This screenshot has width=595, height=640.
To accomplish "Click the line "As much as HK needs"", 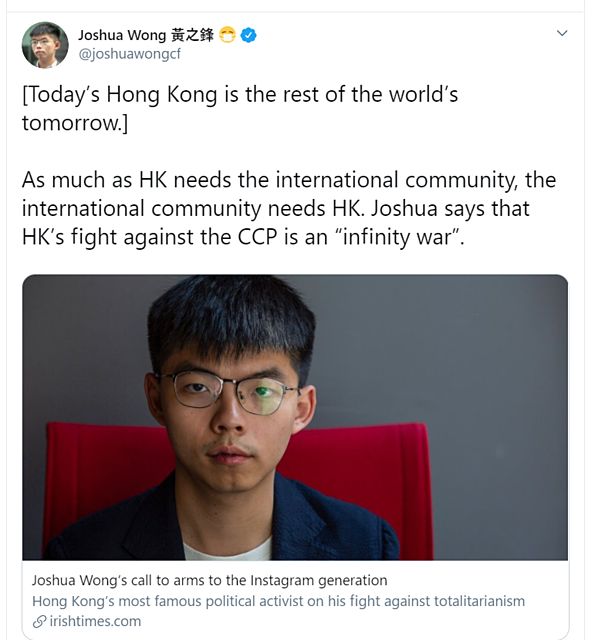I will 289,180.
